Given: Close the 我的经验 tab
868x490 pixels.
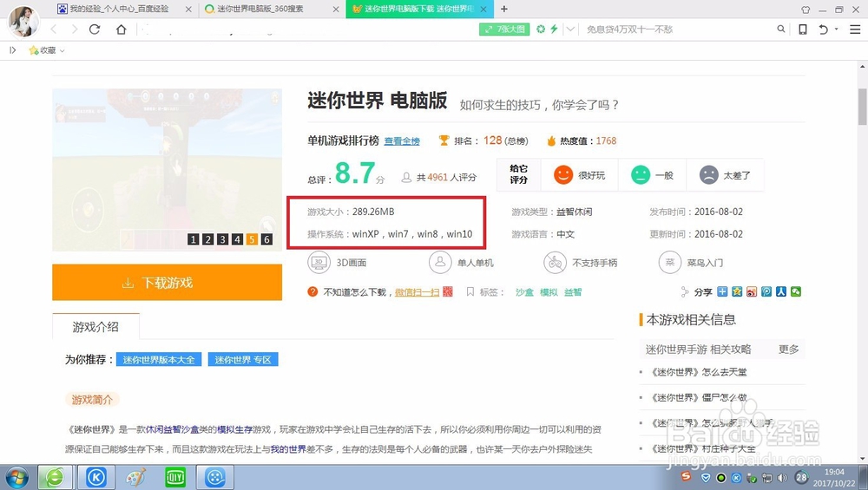Looking at the screenshot, I should tap(188, 10).
